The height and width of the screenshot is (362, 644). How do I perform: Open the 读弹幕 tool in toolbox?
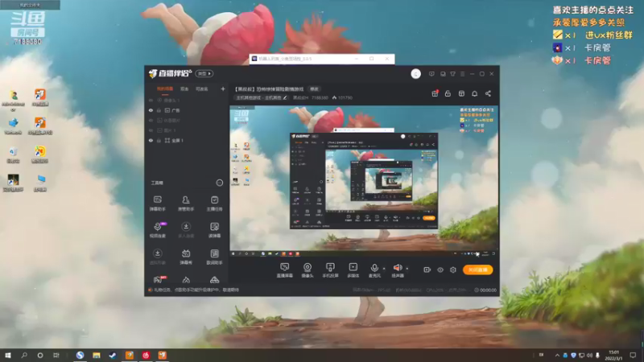[214, 230]
